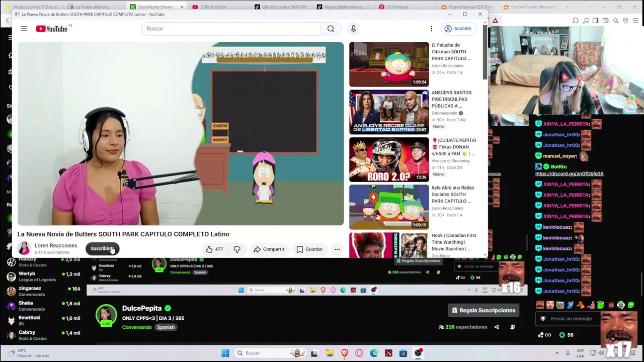This screenshot has height=362, width=644.
Task: Open a new browser tab
Action: point(567,7)
